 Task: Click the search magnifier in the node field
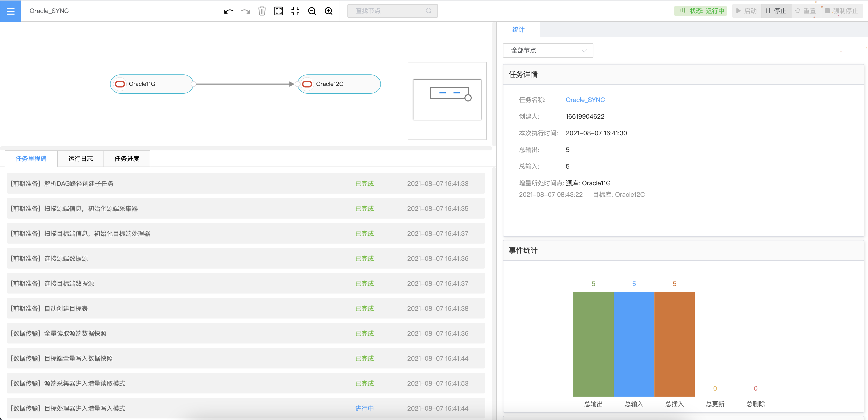[x=428, y=11]
